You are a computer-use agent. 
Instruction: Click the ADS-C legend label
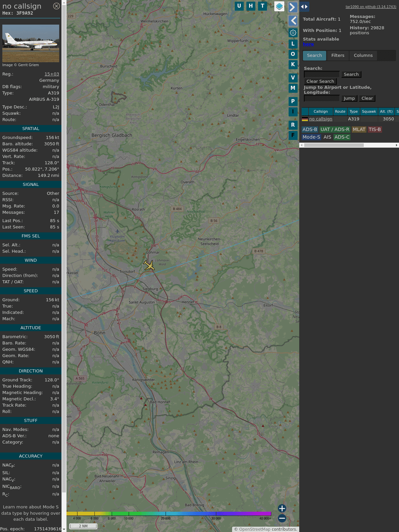(x=342, y=137)
